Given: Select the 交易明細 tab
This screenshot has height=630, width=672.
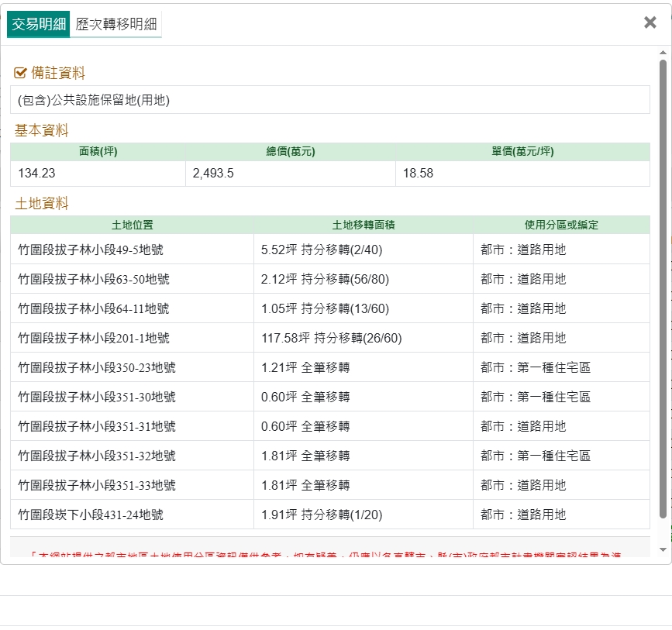Looking at the screenshot, I should (39, 25).
